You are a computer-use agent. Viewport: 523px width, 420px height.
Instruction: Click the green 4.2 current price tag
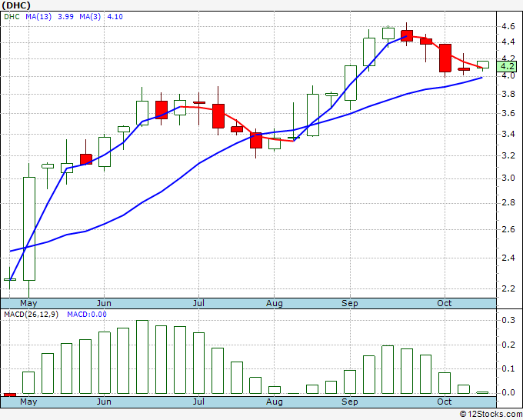(506, 66)
